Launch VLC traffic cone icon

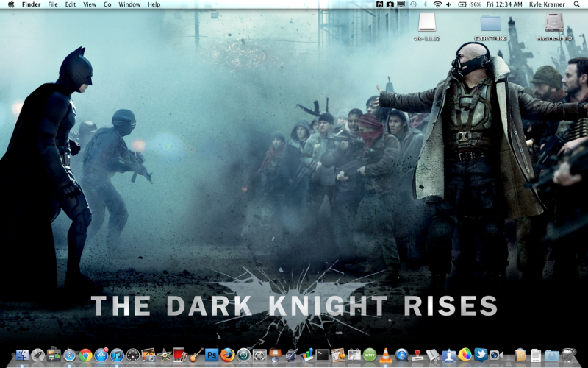tap(385, 355)
